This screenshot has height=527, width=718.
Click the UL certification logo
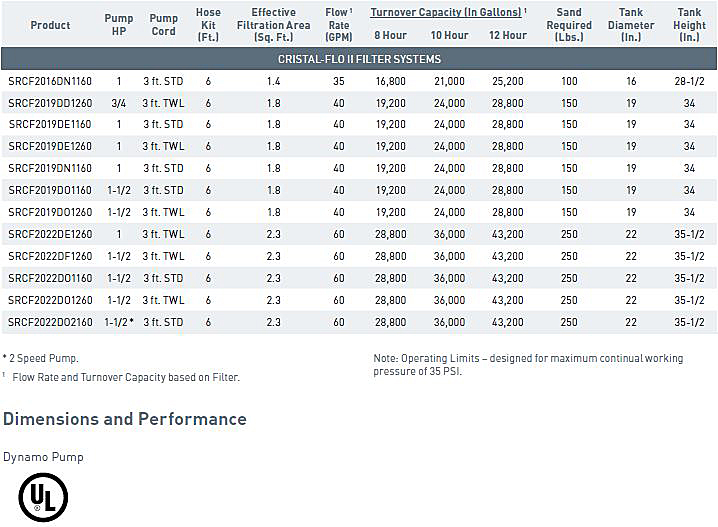click(42, 497)
